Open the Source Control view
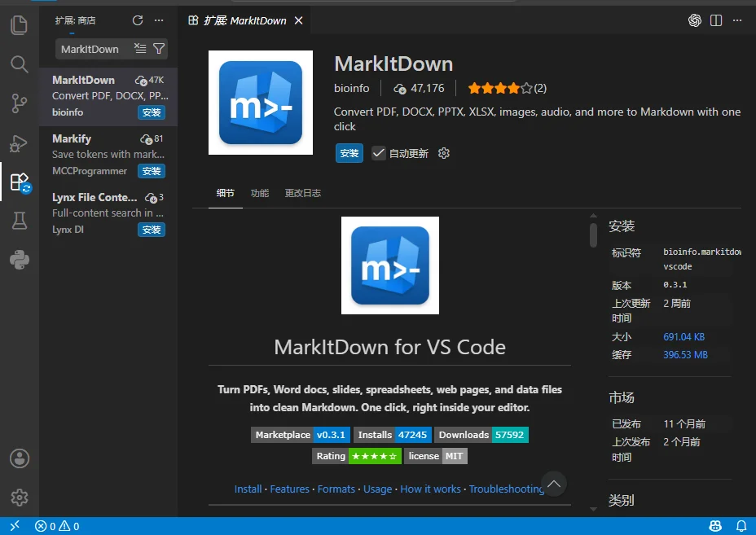The width and height of the screenshot is (756, 535). tap(20, 103)
